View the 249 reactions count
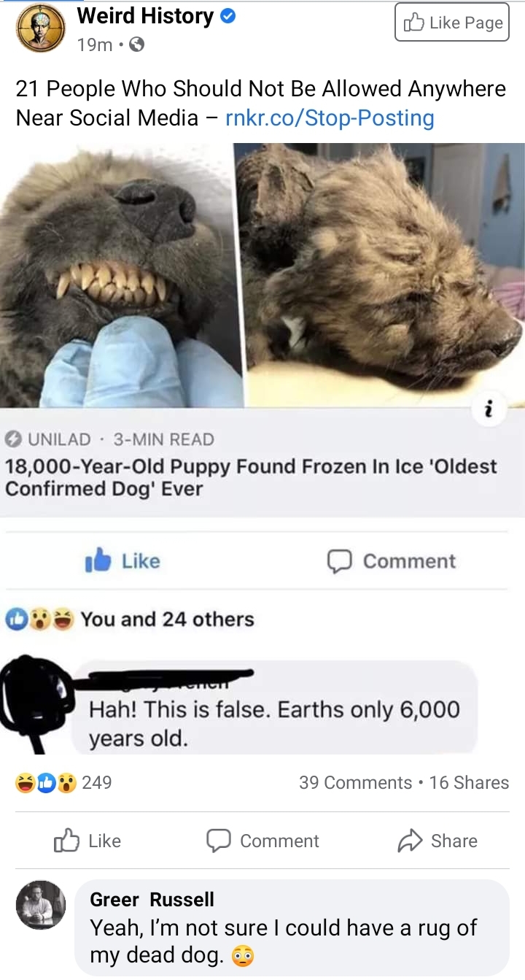 pos(96,783)
